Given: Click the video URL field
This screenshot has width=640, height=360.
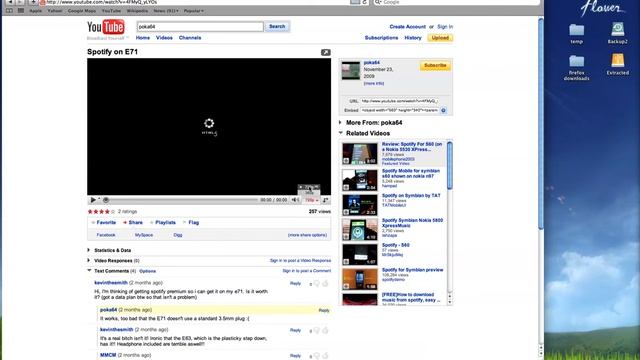Looking at the screenshot, I should click(399, 101).
